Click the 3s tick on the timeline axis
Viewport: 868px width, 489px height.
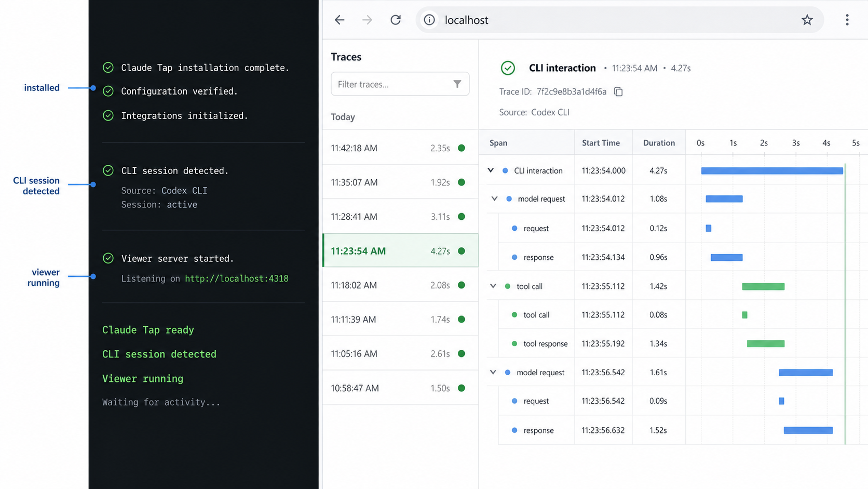(796, 143)
